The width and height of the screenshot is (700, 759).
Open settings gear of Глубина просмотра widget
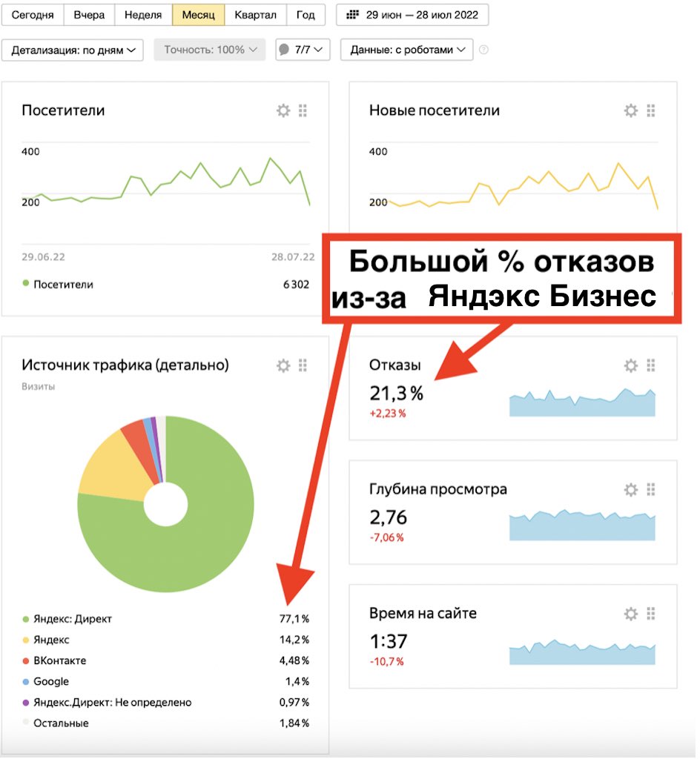point(631,490)
